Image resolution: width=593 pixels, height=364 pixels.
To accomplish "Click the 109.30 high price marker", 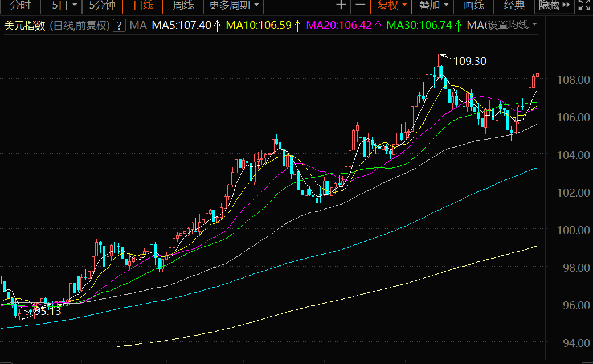I will tap(469, 61).
